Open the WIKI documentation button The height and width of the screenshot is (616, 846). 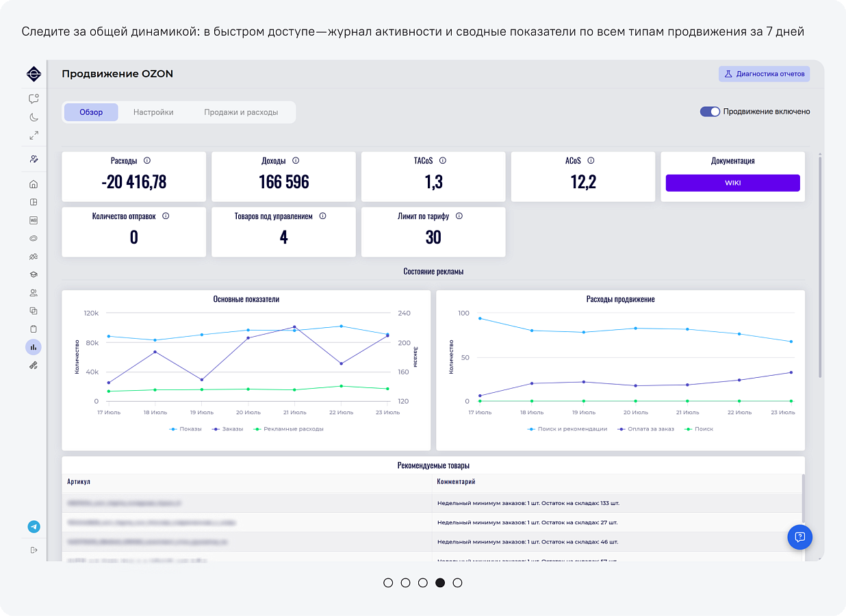[732, 183]
